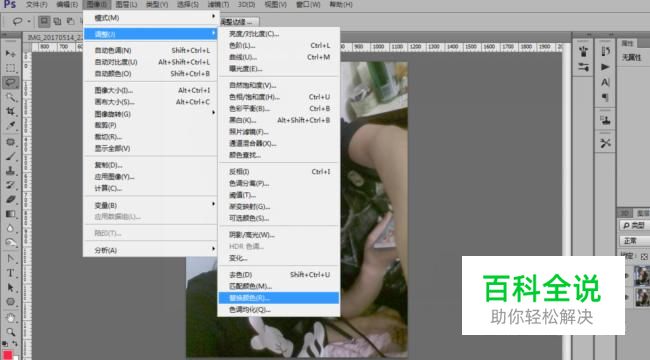Reset default foreground/background colors icon

pyautogui.click(x=5, y=344)
